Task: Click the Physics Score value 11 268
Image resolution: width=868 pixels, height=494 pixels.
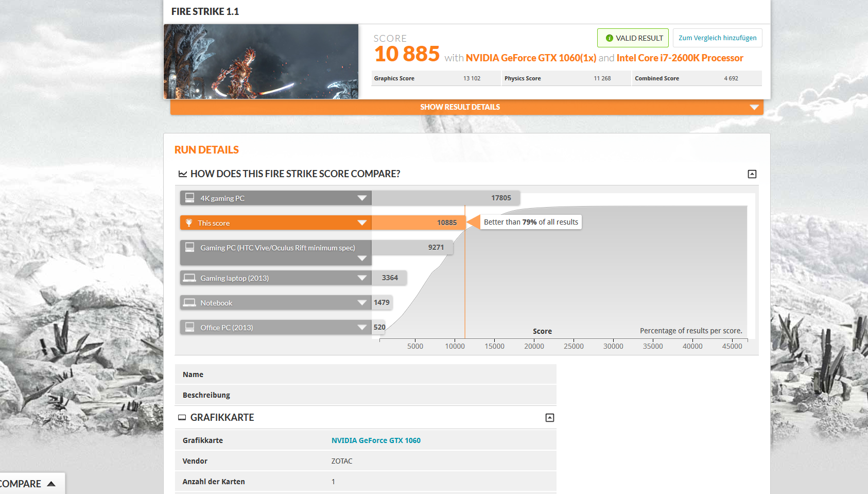Action: 602,78
